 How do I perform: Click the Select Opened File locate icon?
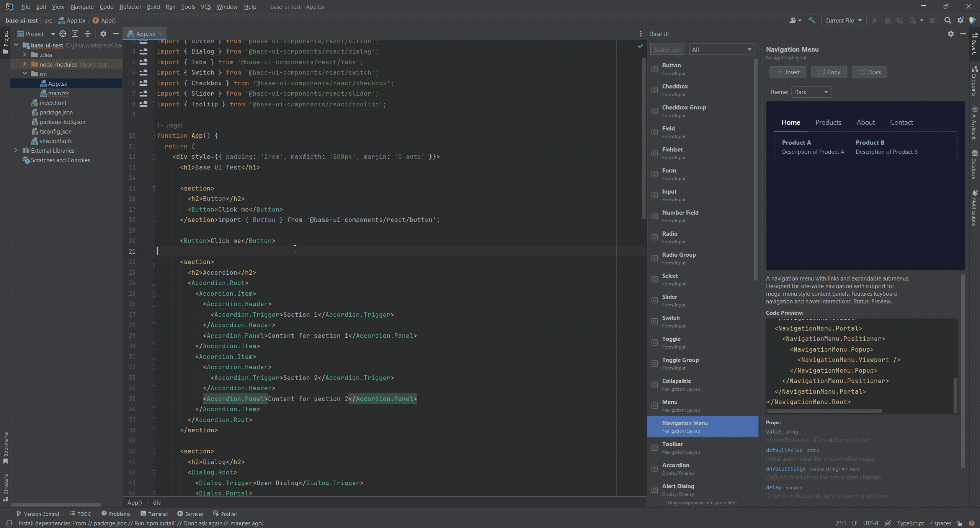pos(63,34)
